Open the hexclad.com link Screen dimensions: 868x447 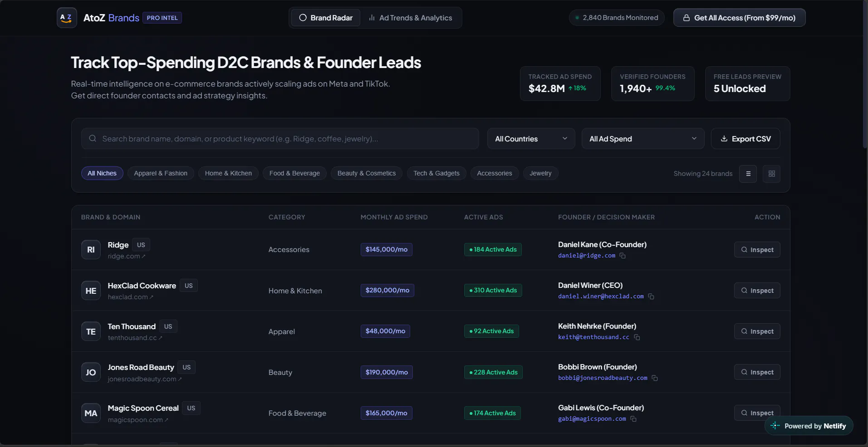coord(131,297)
